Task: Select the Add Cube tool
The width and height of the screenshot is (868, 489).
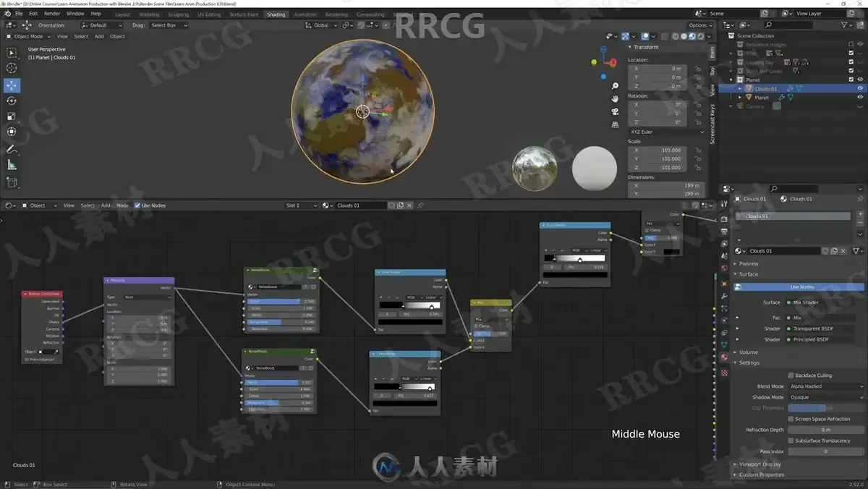Action: point(12,182)
